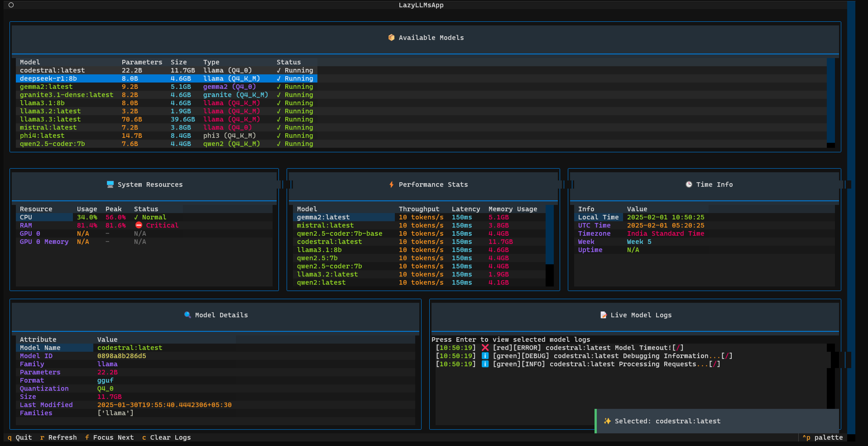The image size is (868, 446).
Task: Click the magnifier icon beside Model Details
Action: (187, 315)
